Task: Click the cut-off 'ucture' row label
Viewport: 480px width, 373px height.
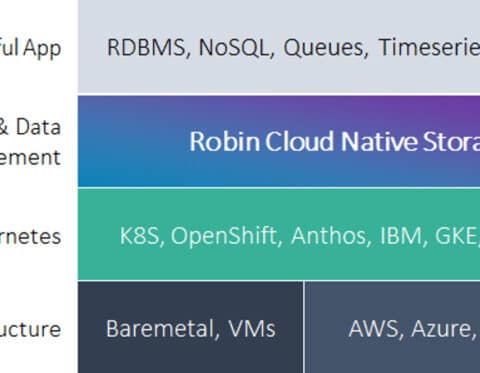Action: pyautogui.click(x=30, y=329)
